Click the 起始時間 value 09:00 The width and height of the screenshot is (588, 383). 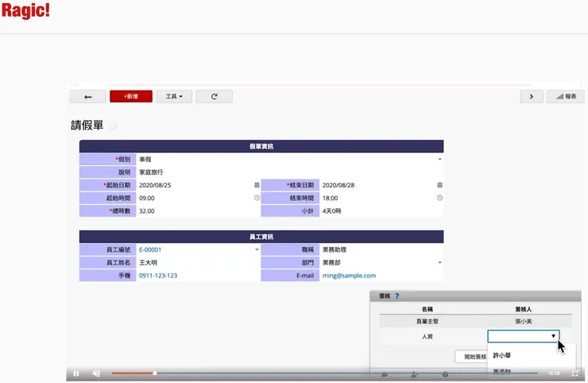point(147,198)
